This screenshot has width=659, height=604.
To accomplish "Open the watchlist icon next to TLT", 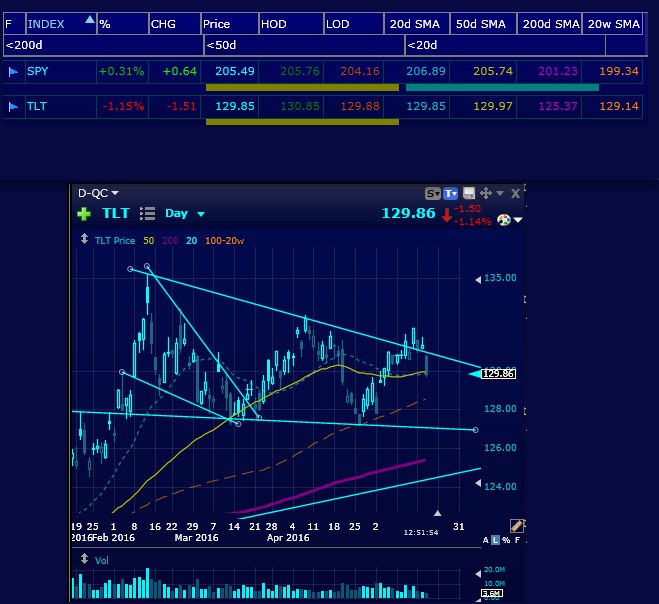I will pyautogui.click(x=148, y=214).
